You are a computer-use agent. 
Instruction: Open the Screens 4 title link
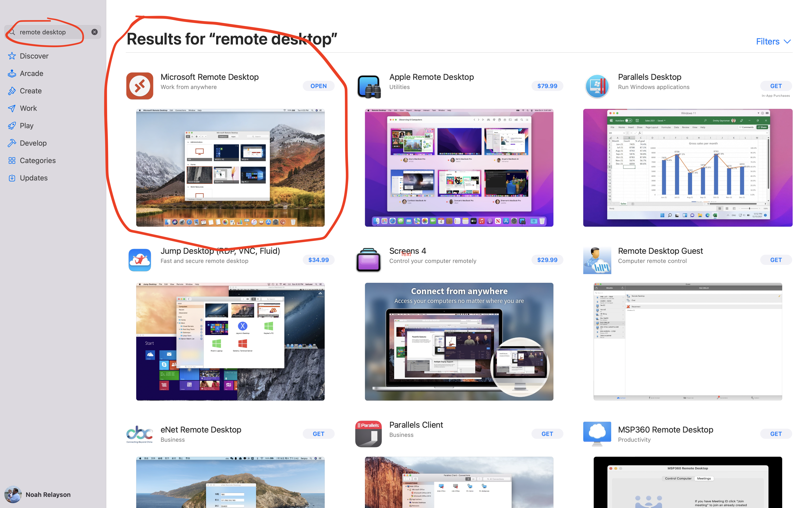click(407, 251)
